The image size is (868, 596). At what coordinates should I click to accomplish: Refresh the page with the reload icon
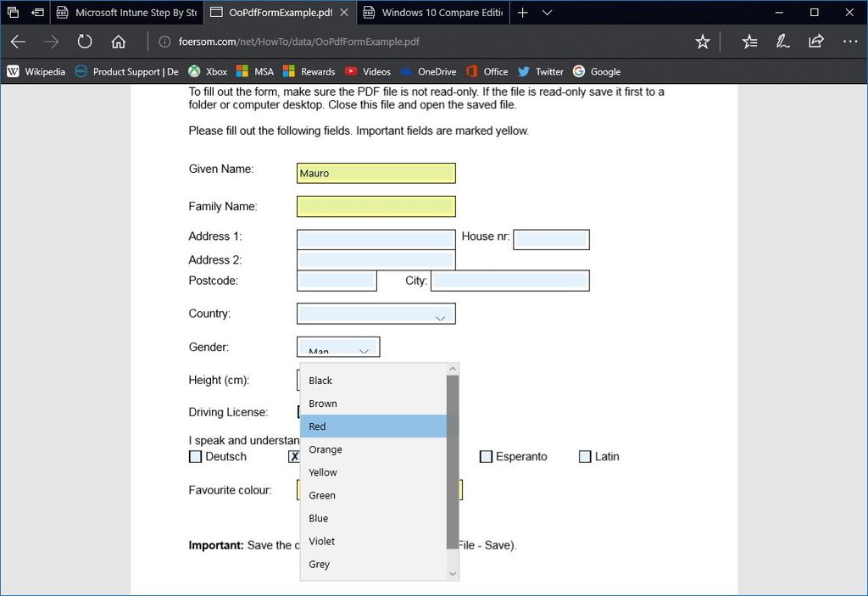(x=83, y=40)
